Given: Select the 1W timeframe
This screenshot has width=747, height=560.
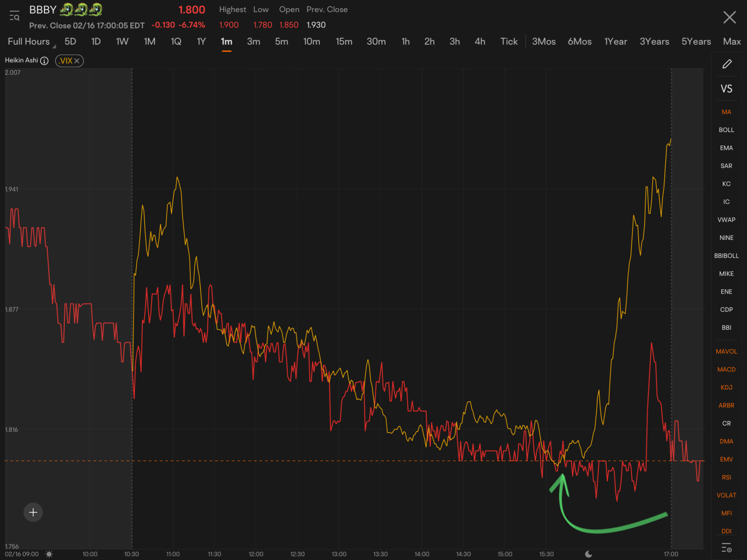Looking at the screenshot, I should pos(122,42).
